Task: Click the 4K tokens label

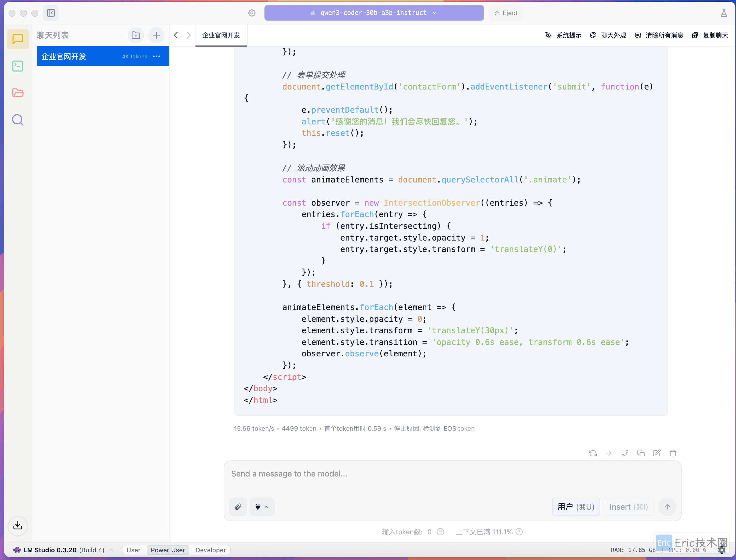Action: pos(134,56)
